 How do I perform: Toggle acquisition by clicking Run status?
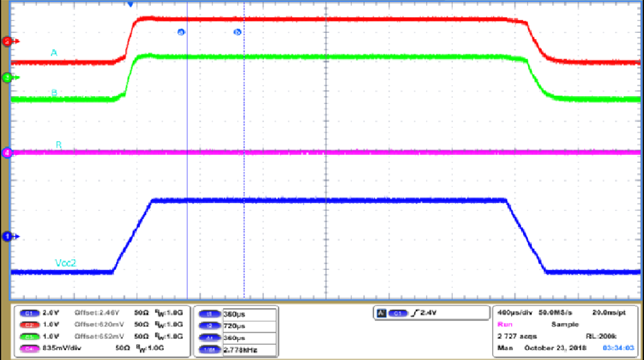tap(505, 325)
